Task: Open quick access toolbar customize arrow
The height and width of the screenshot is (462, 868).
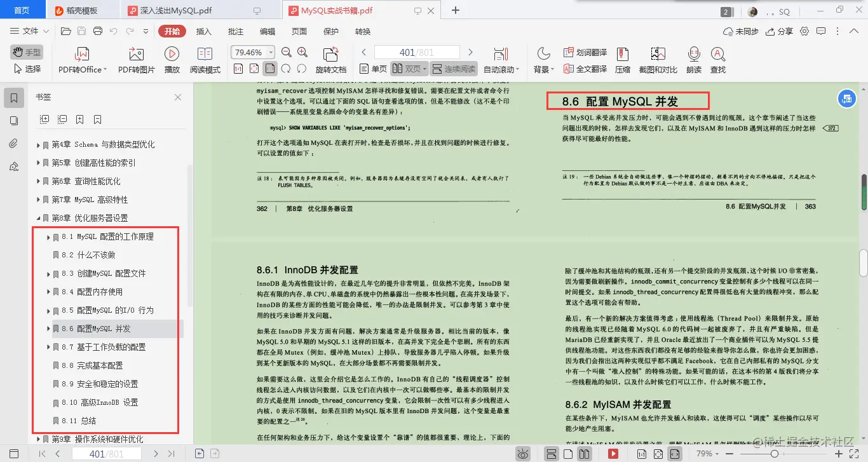Action: (x=147, y=31)
